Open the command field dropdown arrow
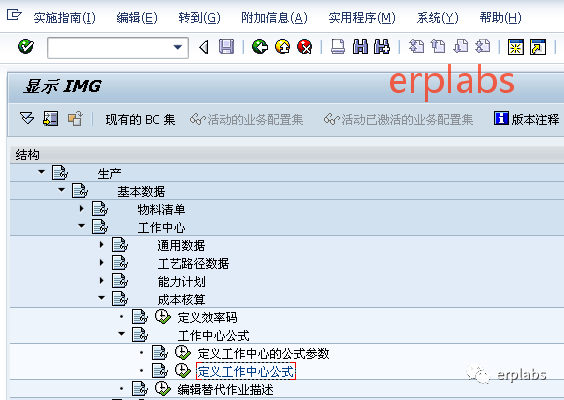 tap(177, 47)
